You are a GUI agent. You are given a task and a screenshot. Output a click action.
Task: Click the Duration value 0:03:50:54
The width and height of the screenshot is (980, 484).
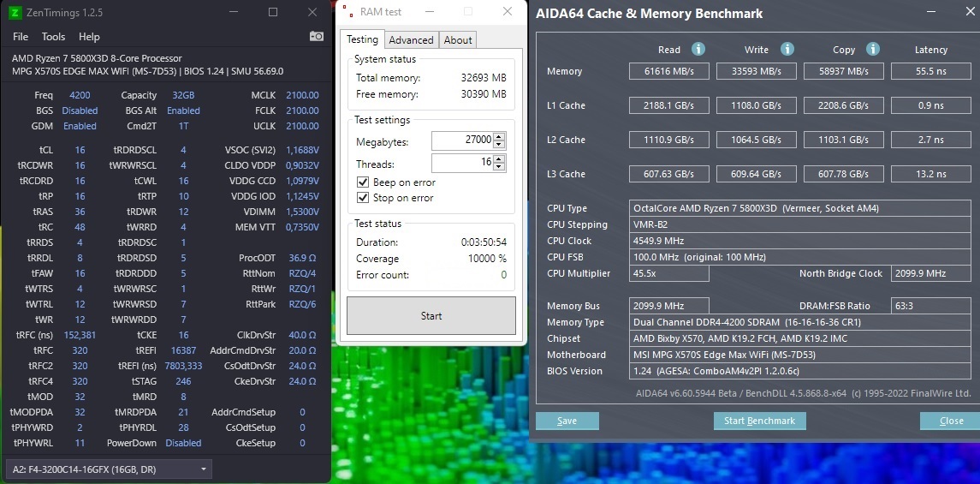[x=484, y=242]
